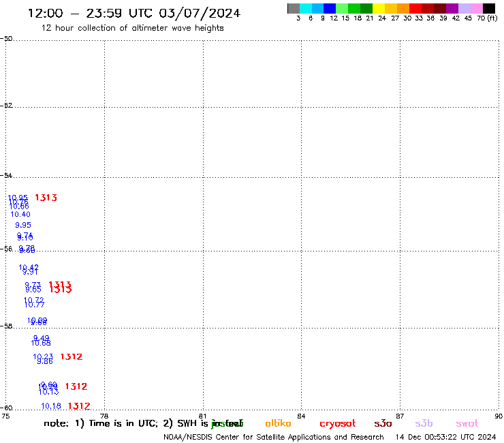Click the '81' longitude axis label
The height and width of the screenshot is (443, 504).
(202, 416)
